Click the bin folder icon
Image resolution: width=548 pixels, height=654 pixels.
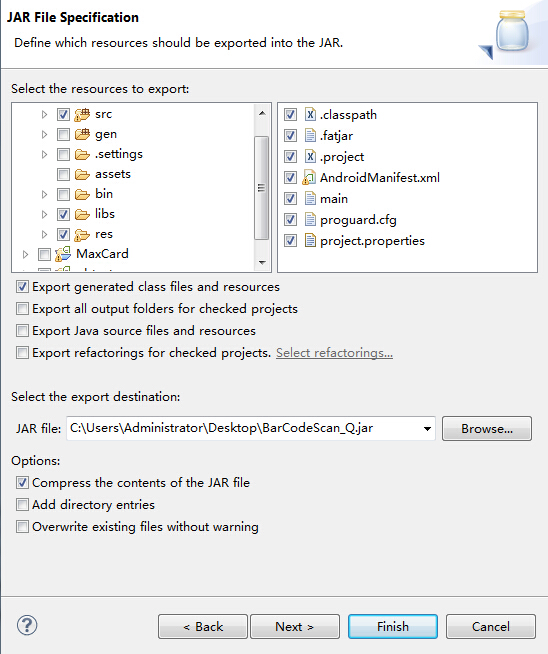[82, 194]
